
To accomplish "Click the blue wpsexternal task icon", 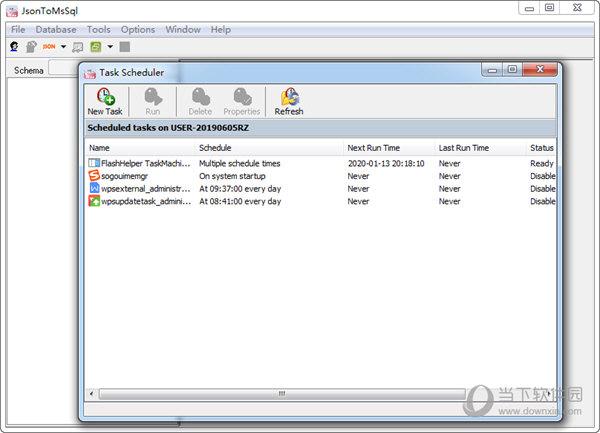I will click(x=94, y=188).
